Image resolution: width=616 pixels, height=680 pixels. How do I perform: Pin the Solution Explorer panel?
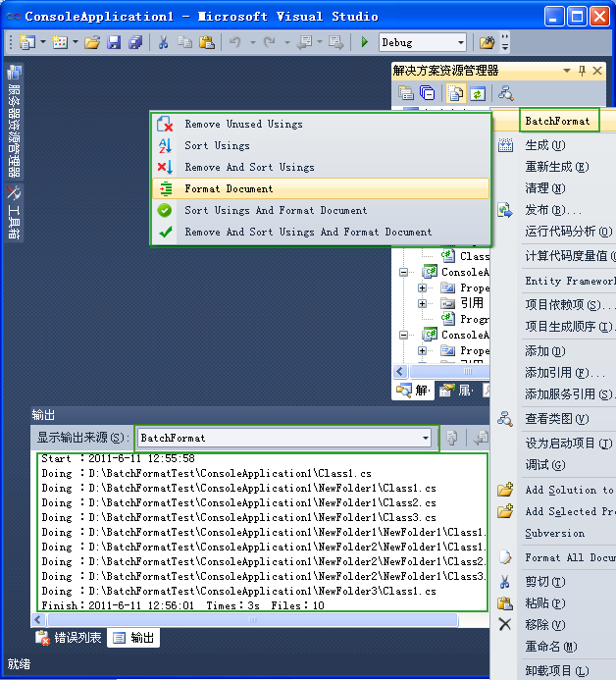click(582, 71)
